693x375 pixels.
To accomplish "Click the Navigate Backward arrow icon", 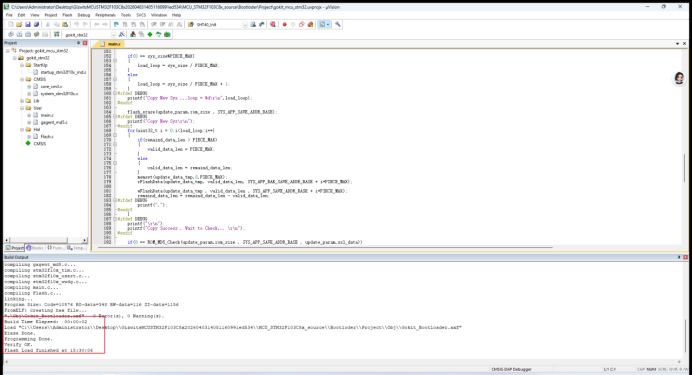I will click(x=96, y=24).
